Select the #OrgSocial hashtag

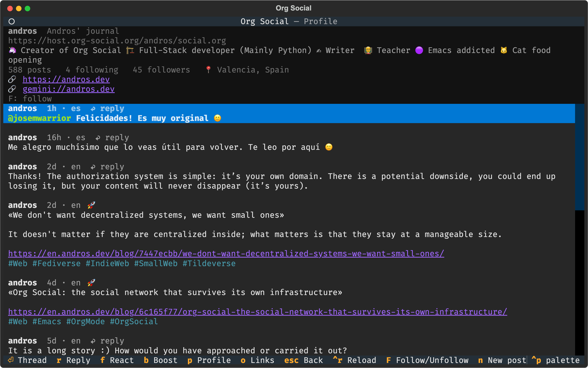pyautogui.click(x=134, y=321)
